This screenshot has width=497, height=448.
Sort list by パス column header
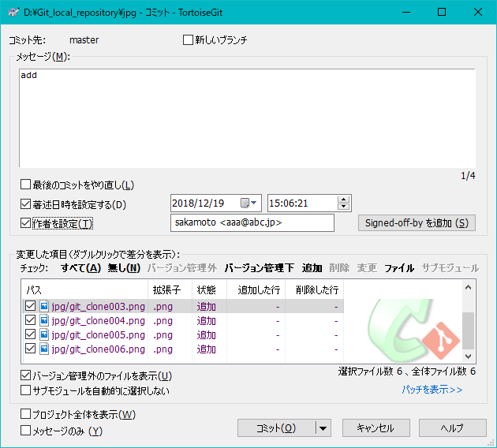[85, 289]
